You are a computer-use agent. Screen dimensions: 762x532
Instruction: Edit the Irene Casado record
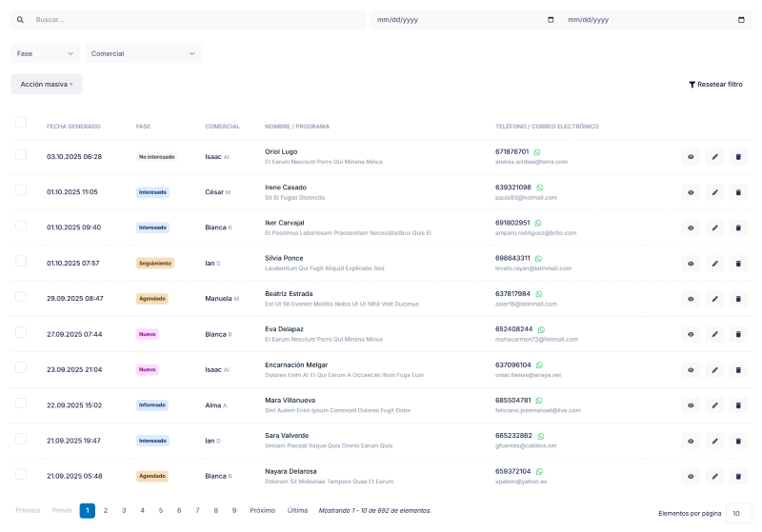pos(714,192)
